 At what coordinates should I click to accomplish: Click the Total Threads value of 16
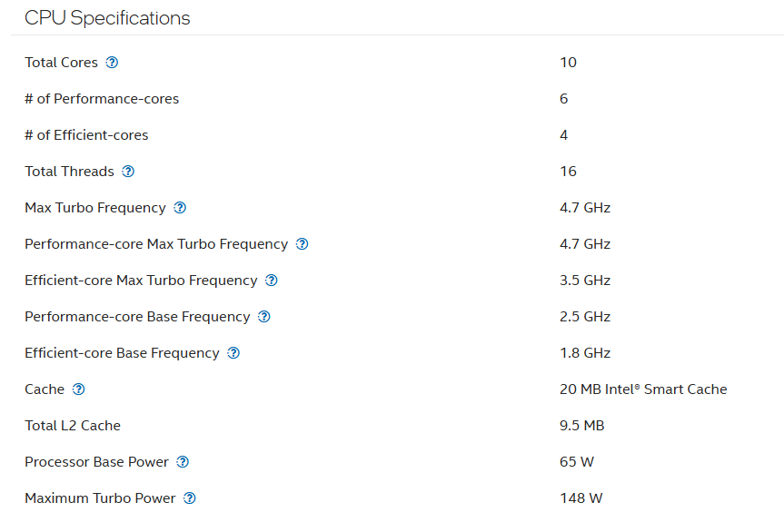(569, 172)
